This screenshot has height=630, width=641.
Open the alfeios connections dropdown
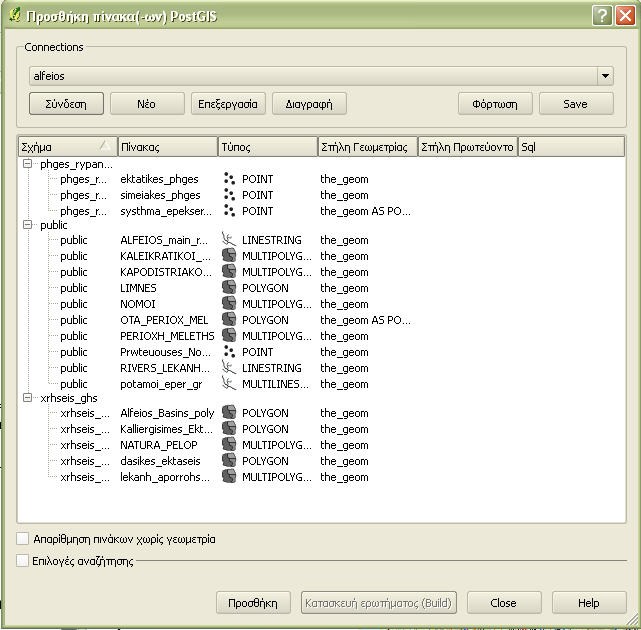[x=605, y=76]
